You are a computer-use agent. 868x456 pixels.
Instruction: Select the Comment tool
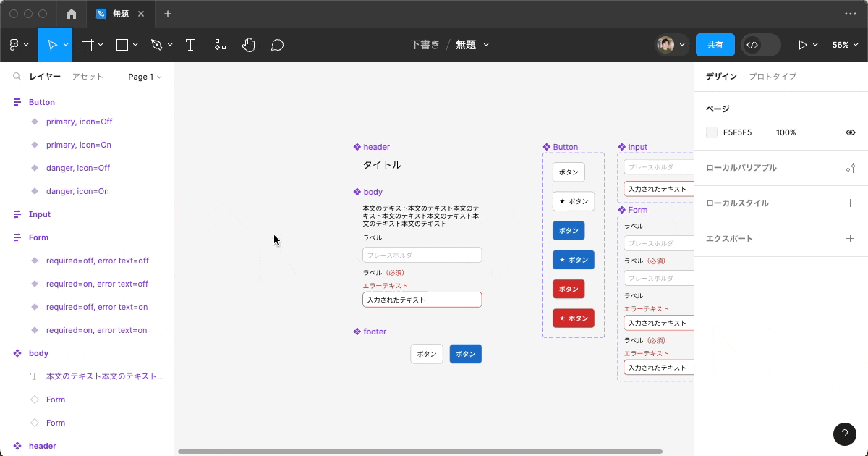(277, 45)
